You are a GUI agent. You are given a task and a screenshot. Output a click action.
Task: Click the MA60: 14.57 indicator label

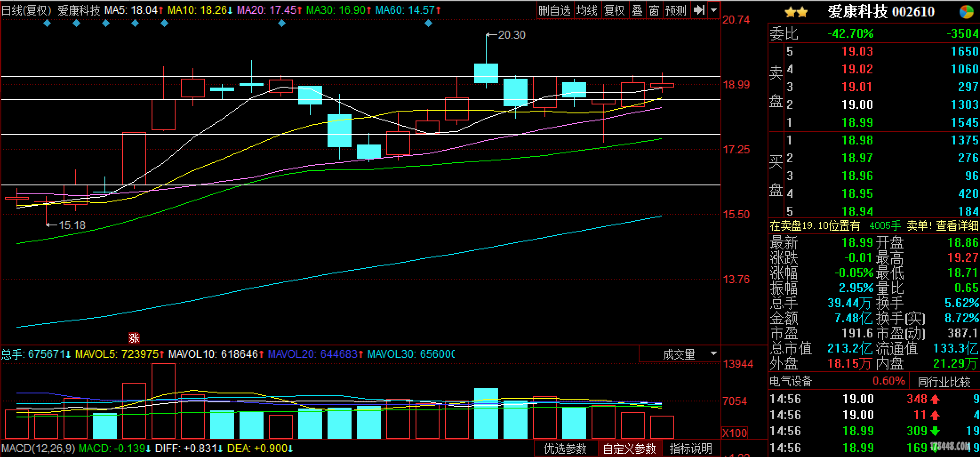(x=408, y=10)
